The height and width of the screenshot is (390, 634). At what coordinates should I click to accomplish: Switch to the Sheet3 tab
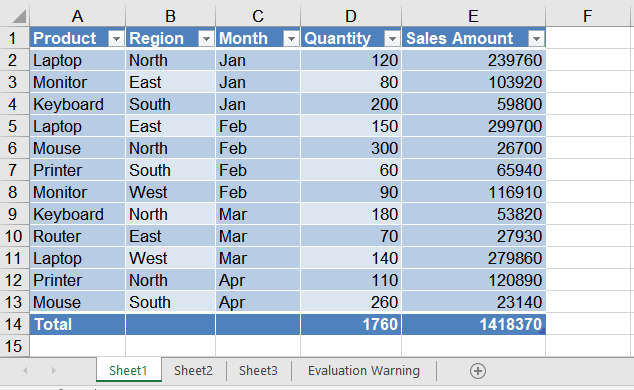(258, 370)
